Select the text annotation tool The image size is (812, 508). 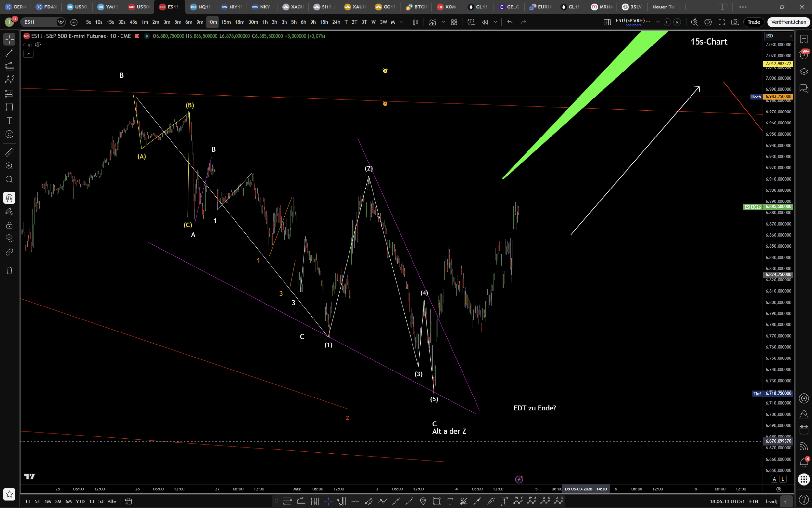pyautogui.click(x=9, y=121)
